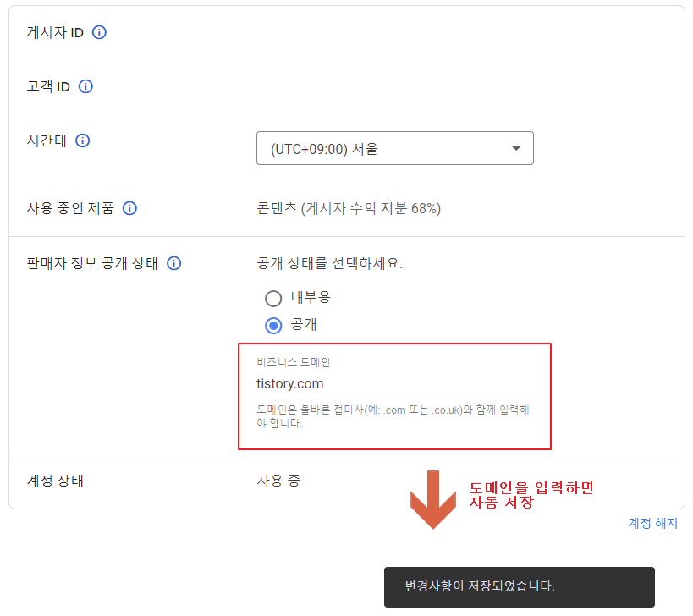Viewport: 693px width, 616px height.
Task: Select the 내부용 radio button
Action: (x=273, y=298)
